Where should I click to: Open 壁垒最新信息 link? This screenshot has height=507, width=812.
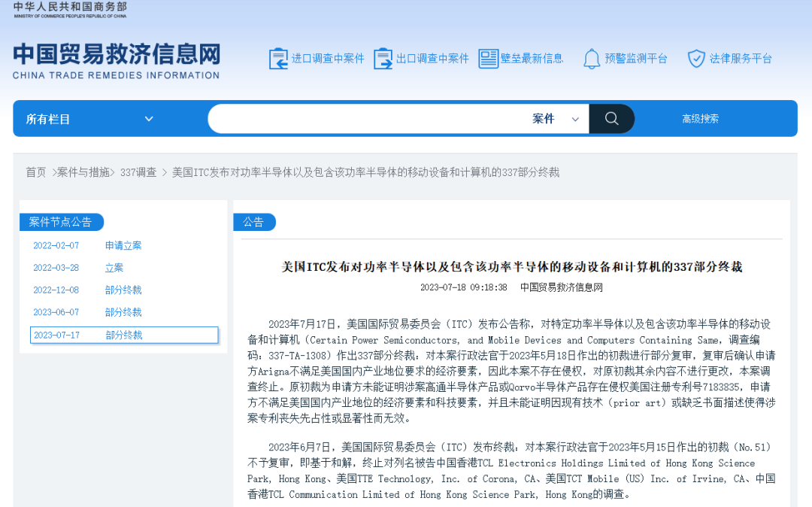[x=532, y=59]
